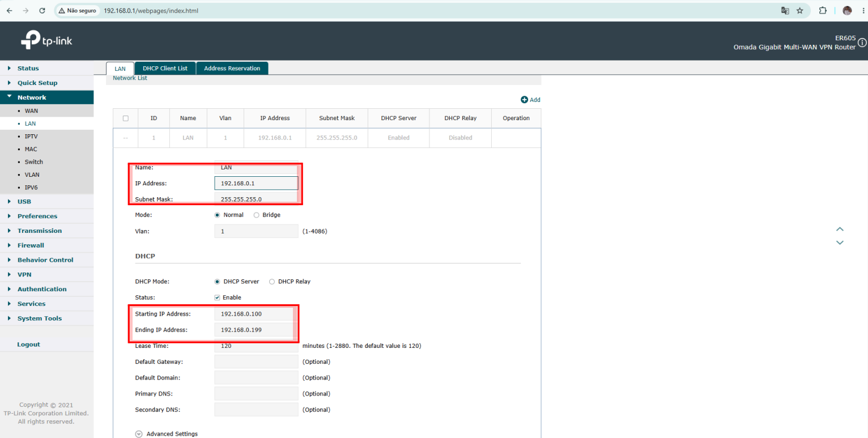868x438 pixels.
Task: Click the Primary DNS input field
Action: click(x=256, y=393)
